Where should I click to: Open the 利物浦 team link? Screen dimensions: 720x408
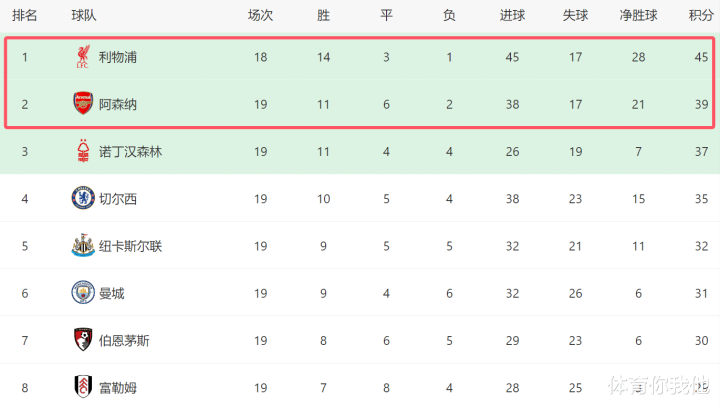tap(118, 57)
